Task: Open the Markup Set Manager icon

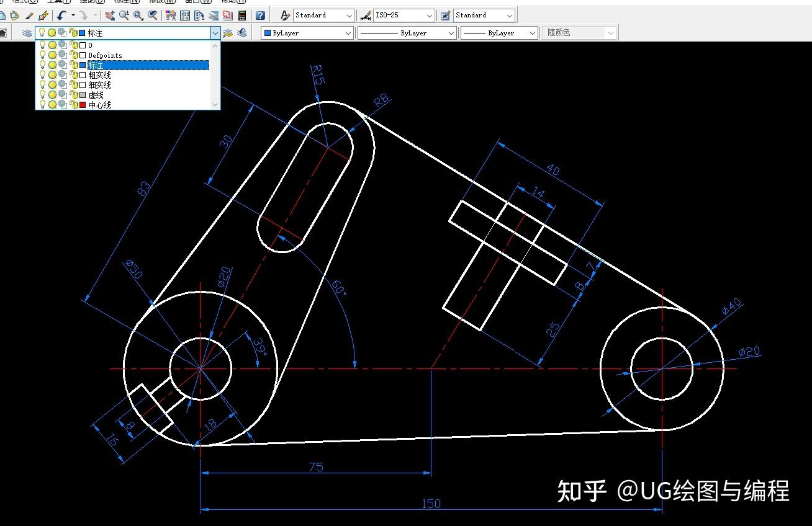Action: point(228,15)
